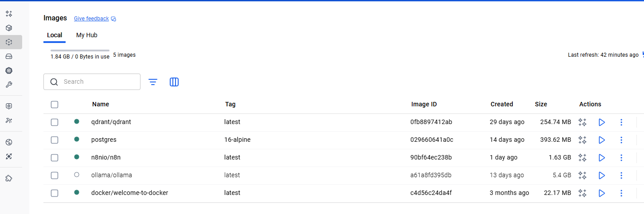
Task: Select the Local tab
Action: 55,35
